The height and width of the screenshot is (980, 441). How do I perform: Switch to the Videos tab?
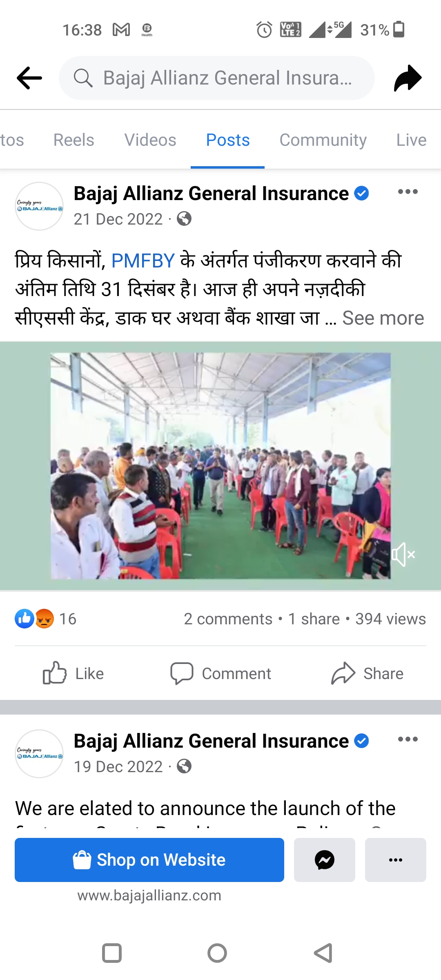point(150,140)
